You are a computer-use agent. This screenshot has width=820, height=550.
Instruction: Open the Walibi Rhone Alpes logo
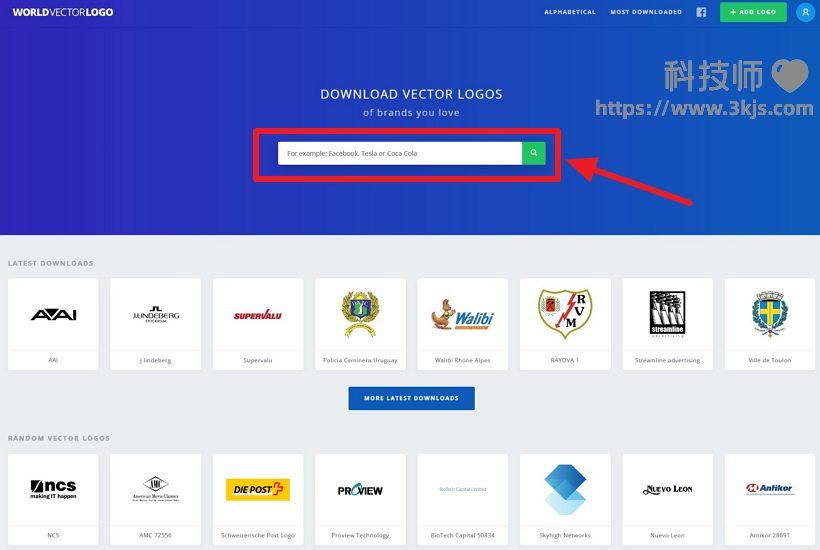(463, 314)
